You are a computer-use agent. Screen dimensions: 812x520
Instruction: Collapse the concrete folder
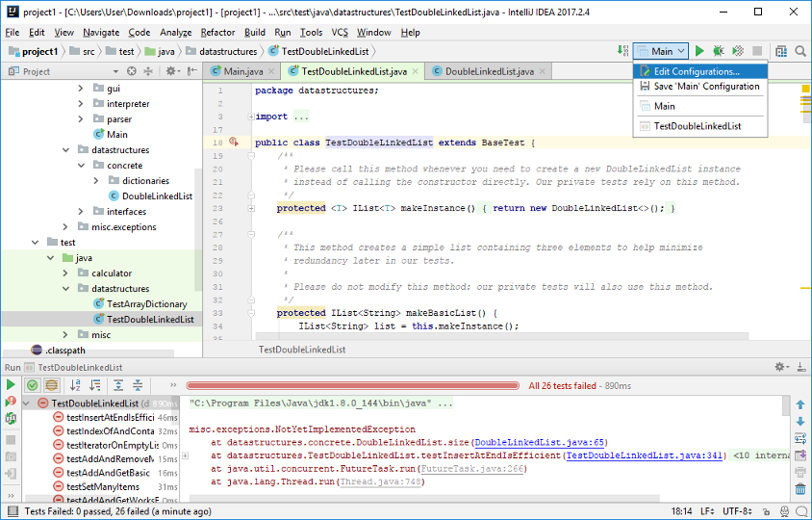tap(82, 166)
